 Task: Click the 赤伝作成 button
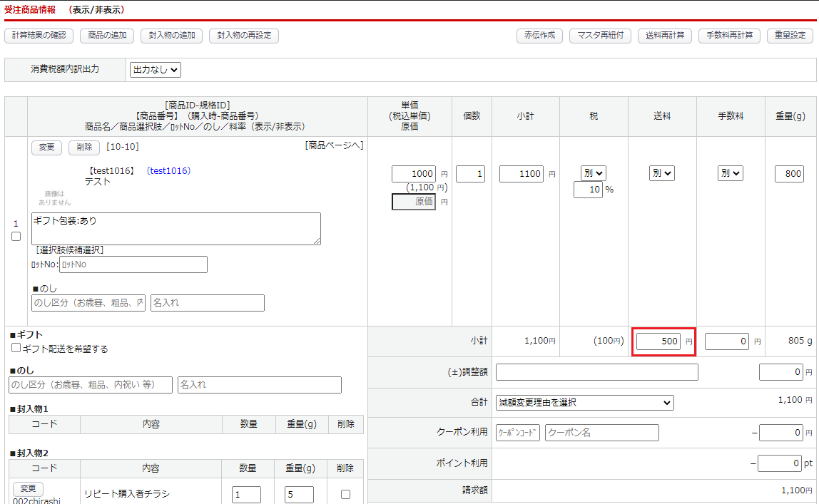tap(539, 36)
